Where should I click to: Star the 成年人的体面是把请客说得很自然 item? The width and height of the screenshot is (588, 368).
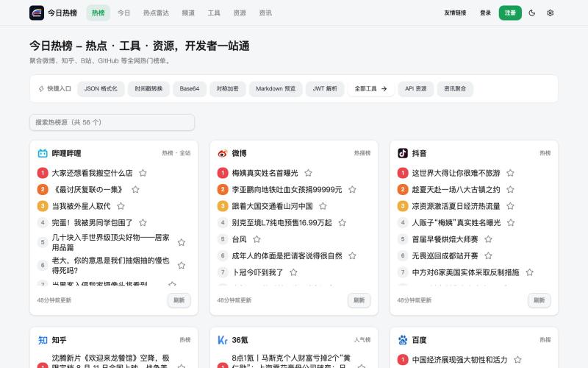[x=352, y=255]
